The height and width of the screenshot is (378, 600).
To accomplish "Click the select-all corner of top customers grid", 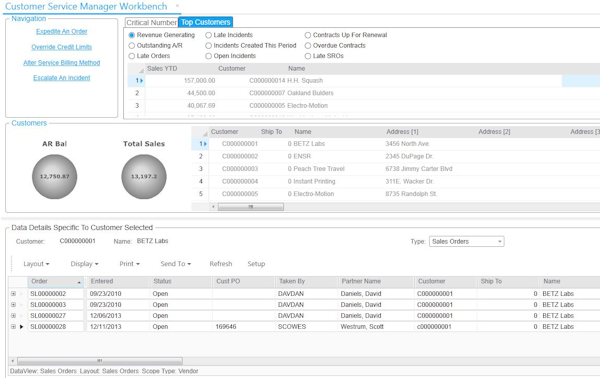I will point(137,69).
